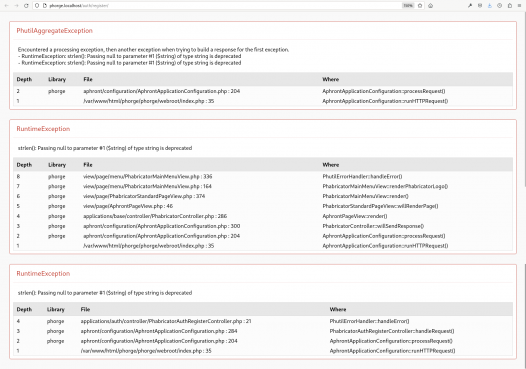The height and width of the screenshot is (369, 526).
Task: Click the 'Encountered a processing exception' message
Action: point(153,50)
